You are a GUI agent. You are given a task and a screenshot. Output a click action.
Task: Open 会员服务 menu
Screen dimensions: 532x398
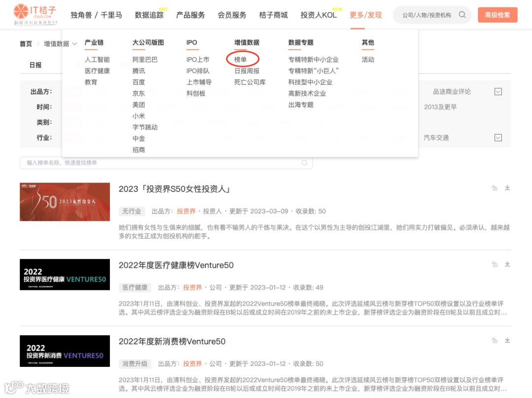point(232,15)
